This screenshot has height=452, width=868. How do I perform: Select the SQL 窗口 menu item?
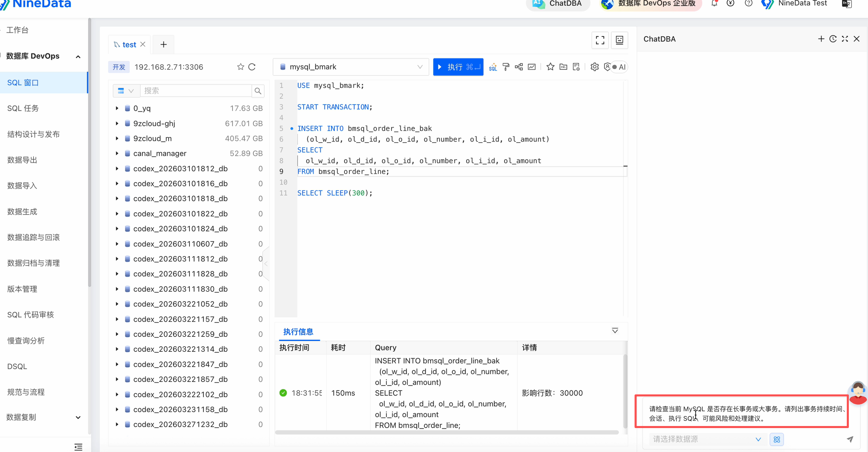coord(44,82)
